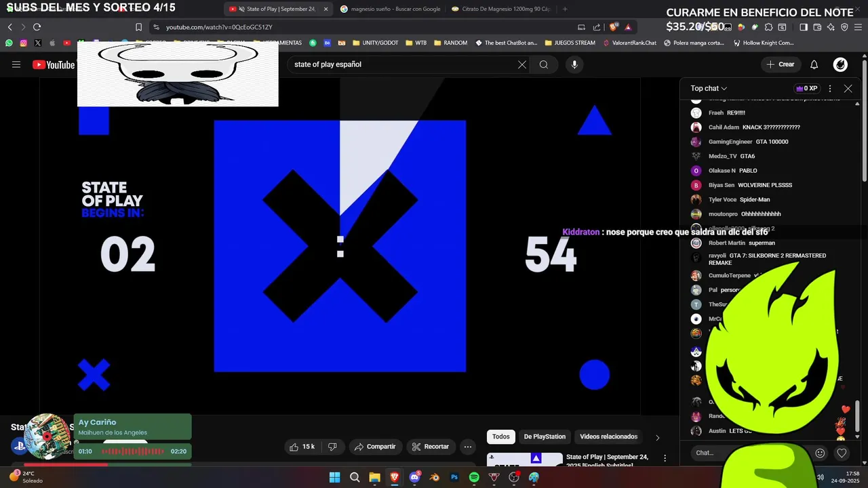868x488 pixels.
Task: Open the X bookmark icon
Action: 37,43
